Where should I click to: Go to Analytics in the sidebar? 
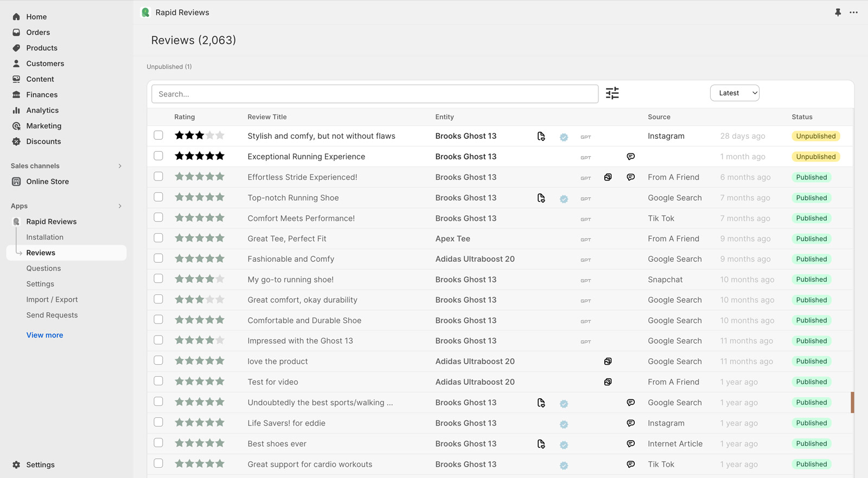point(42,110)
